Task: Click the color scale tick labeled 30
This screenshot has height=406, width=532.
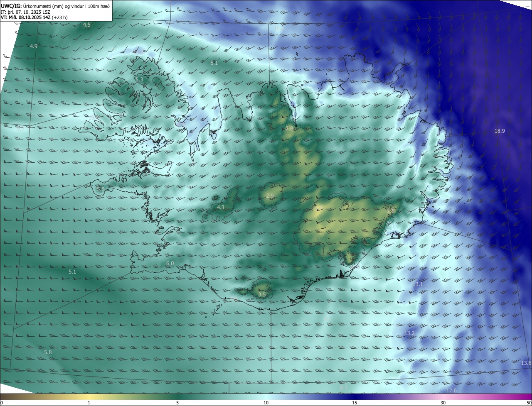Action: pyautogui.click(x=443, y=403)
